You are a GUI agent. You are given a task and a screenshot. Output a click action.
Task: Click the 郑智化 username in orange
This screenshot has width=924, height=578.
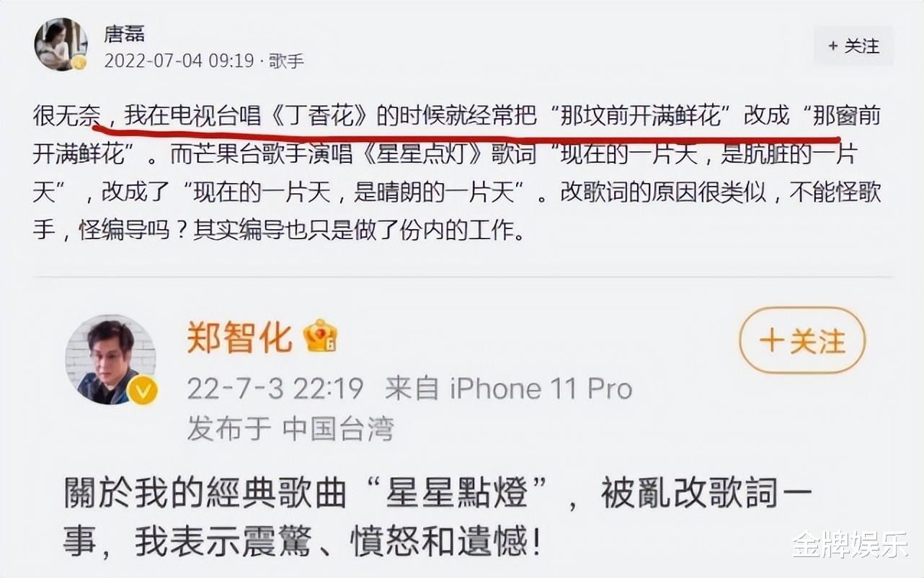pyautogui.click(x=240, y=337)
